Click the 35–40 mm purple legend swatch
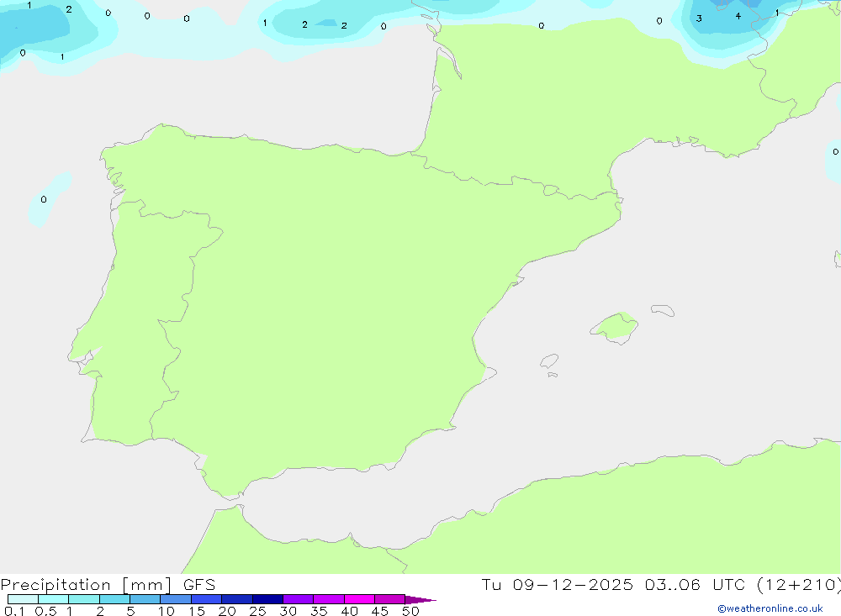Screen dimensions: 841x616 tap(329, 599)
